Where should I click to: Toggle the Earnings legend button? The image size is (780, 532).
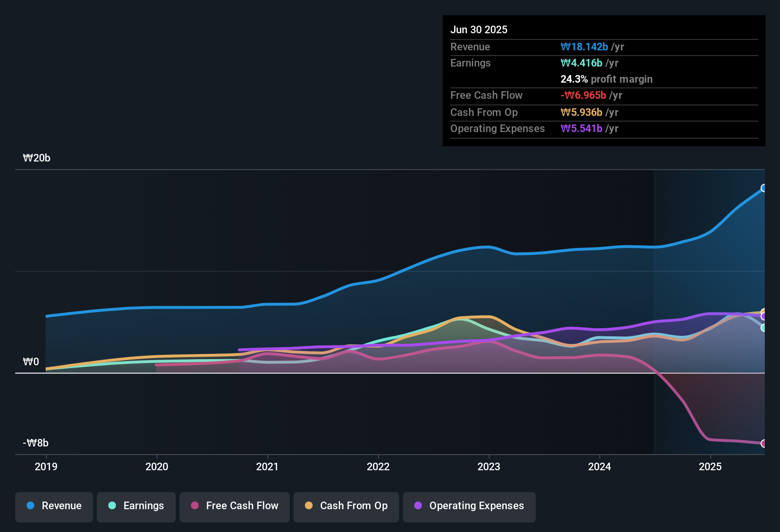coord(136,507)
